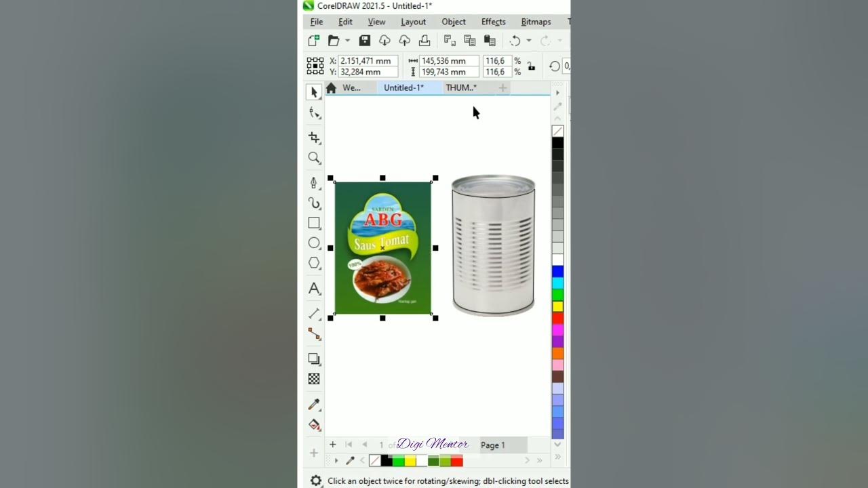Select the Connector tool

click(314, 333)
